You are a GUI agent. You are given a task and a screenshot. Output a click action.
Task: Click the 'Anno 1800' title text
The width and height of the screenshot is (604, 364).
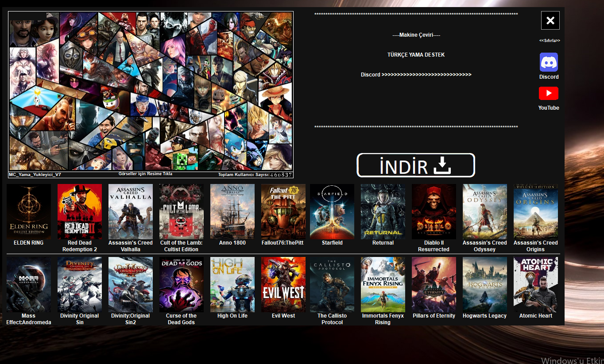(232, 243)
